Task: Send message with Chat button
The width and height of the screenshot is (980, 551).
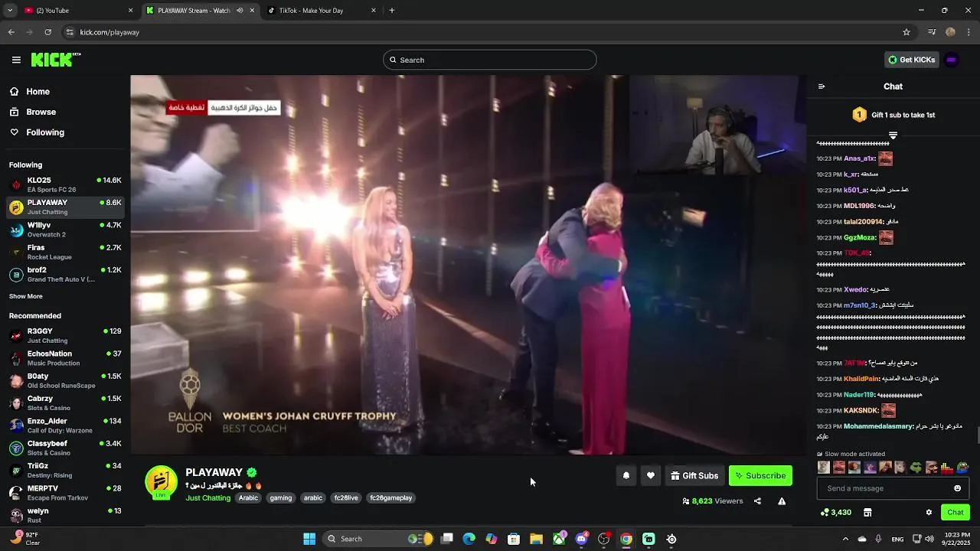Action: click(x=955, y=512)
